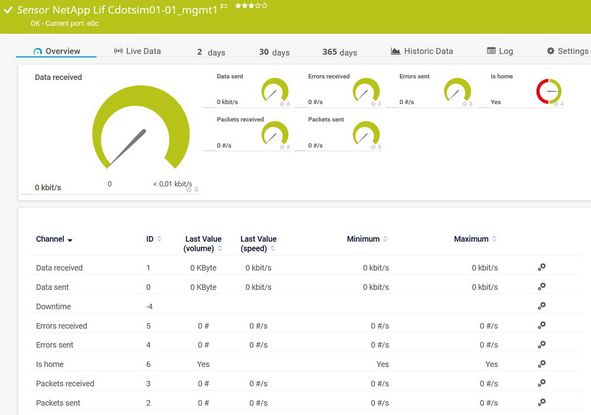The image size is (591, 415).
Task: Edit channel settings for Data received row
Action: 542,267
